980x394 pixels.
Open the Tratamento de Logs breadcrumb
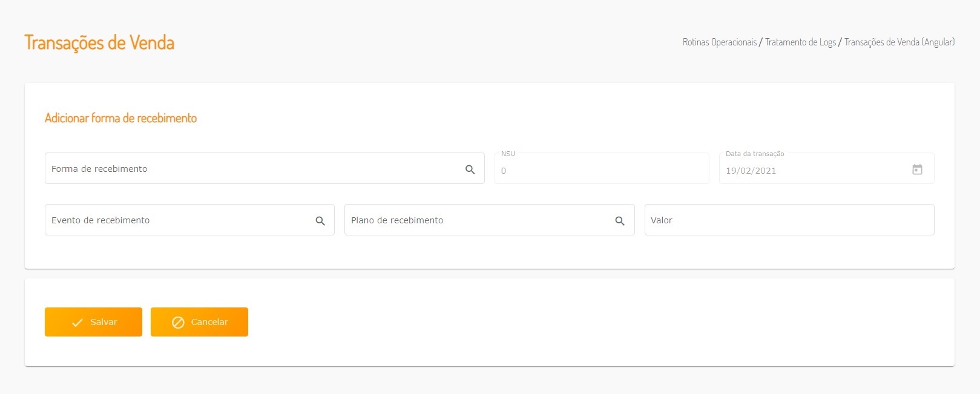pos(800,42)
